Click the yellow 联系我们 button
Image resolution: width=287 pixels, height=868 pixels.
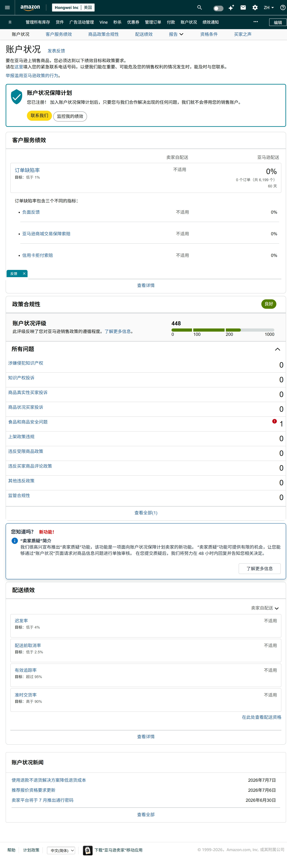39,116
